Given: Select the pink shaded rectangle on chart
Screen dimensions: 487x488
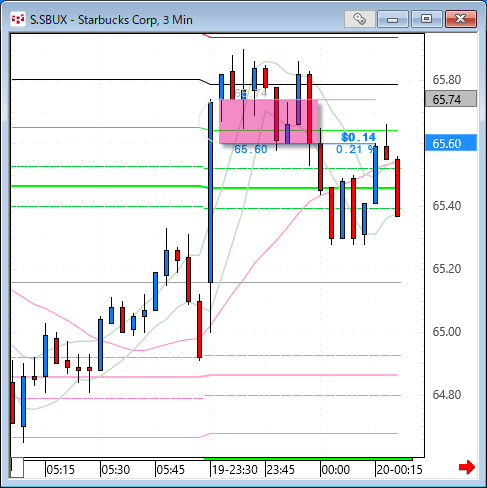Looking at the screenshot, I should (x=269, y=121).
